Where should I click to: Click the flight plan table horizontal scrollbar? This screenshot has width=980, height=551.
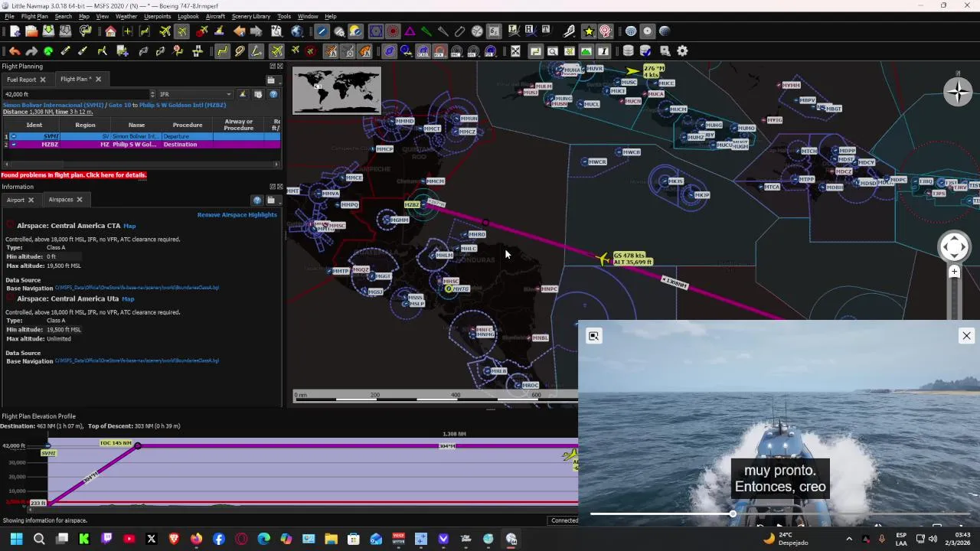pos(142,165)
